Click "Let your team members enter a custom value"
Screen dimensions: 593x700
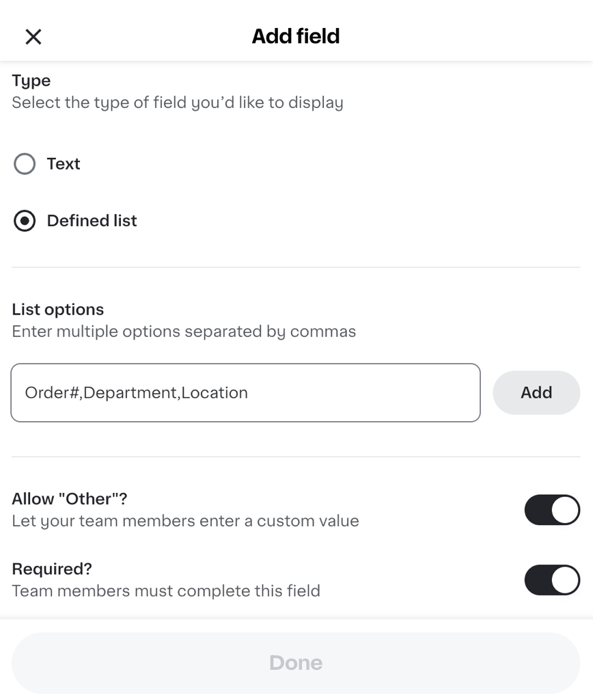(x=184, y=521)
